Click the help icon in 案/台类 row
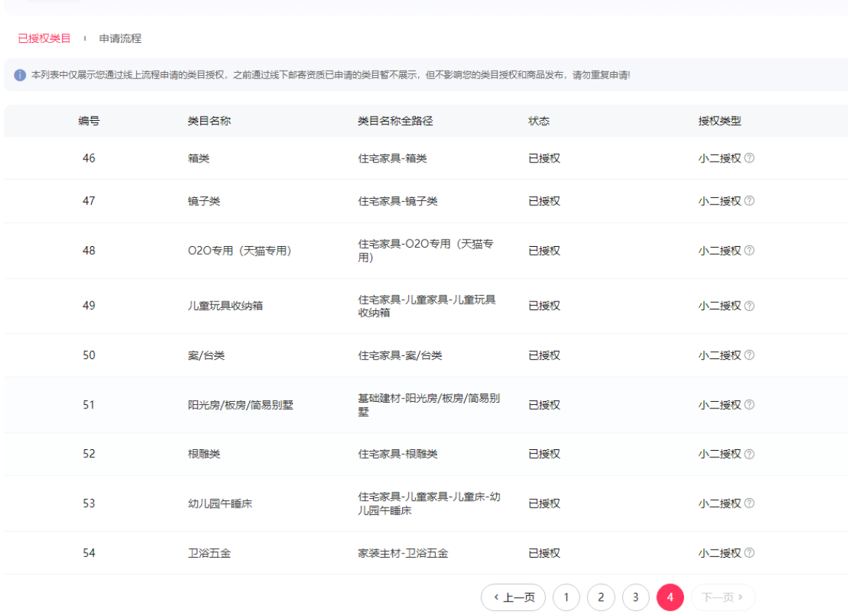The image size is (848, 616). (750, 355)
